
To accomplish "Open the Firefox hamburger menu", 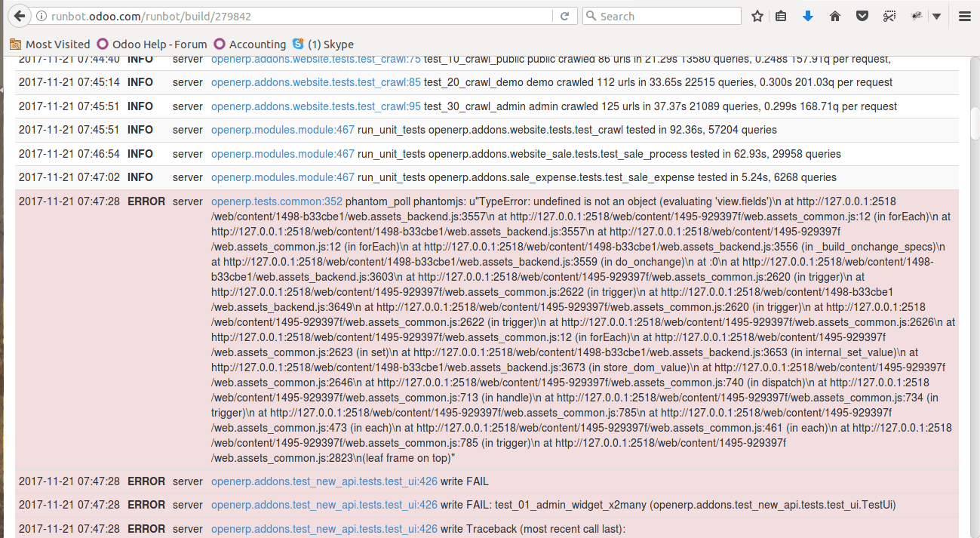I will click(x=964, y=16).
